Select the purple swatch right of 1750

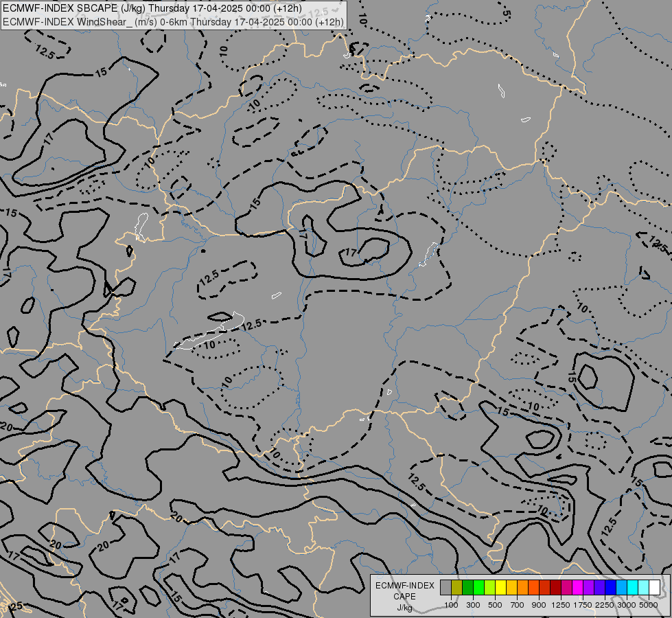tap(589, 587)
